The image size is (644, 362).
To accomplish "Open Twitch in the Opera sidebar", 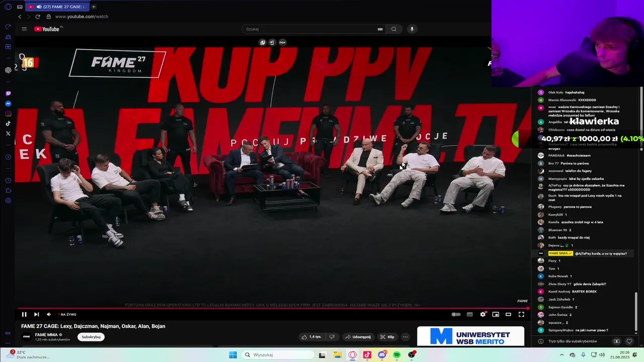I will click(8, 94).
